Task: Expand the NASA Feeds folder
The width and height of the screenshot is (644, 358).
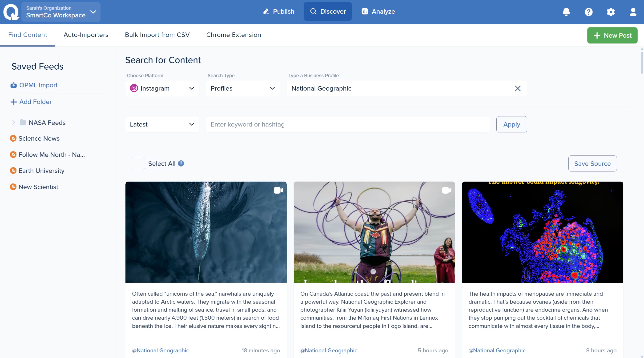Action: pos(13,122)
